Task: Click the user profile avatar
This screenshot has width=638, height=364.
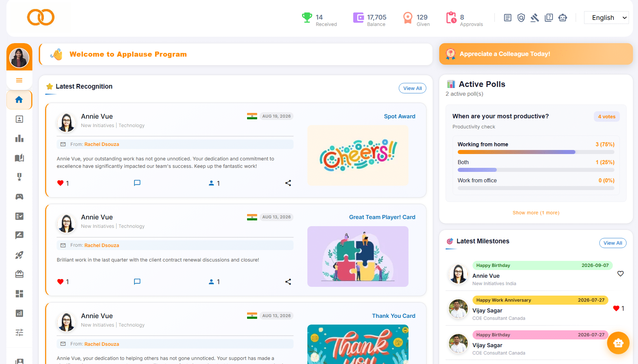Action: coord(19,58)
